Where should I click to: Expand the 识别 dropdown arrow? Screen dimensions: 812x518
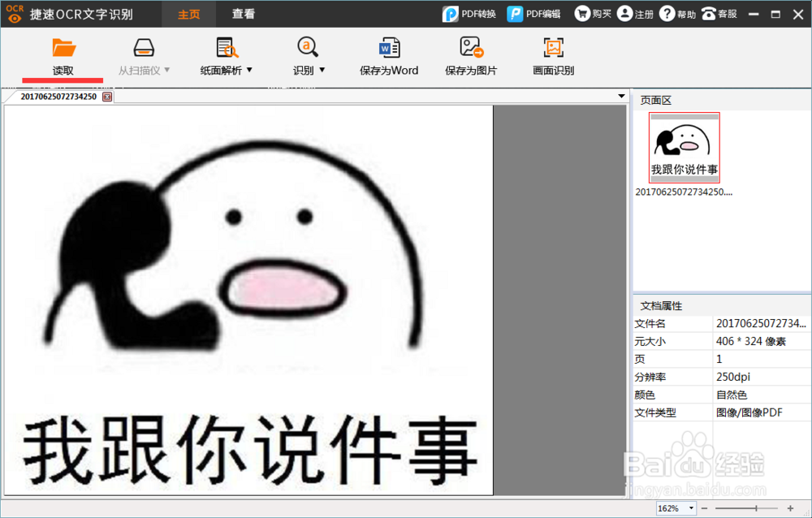click(322, 70)
